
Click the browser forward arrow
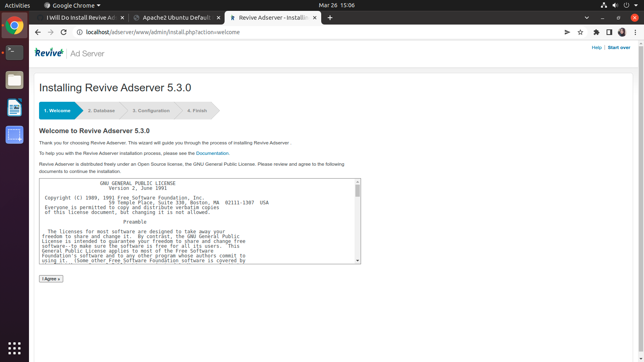(x=51, y=32)
